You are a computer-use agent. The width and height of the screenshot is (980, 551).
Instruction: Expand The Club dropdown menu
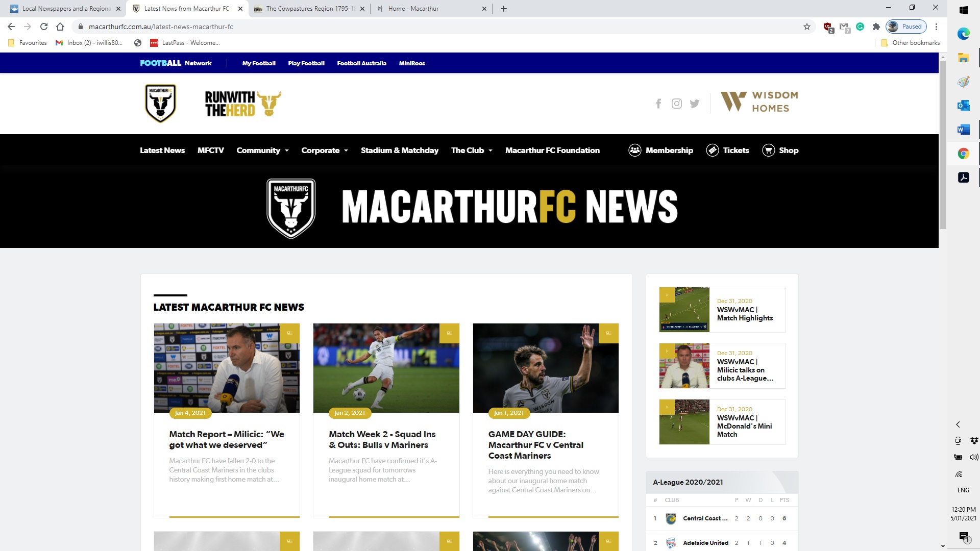point(471,150)
